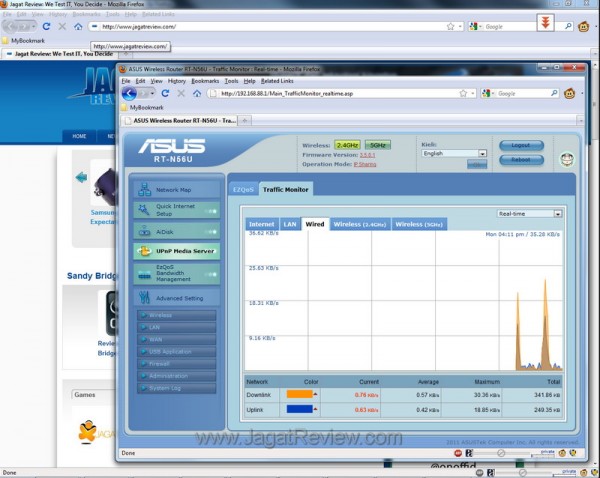
Task: Bookmark router page with the star icon
Action: (463, 93)
